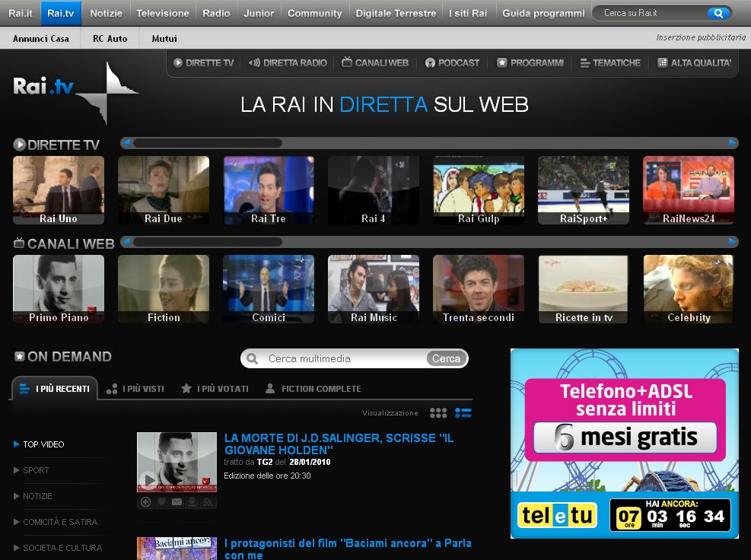Mark the Salinger video with the heart icon
The image size is (751, 560).
click(x=161, y=502)
